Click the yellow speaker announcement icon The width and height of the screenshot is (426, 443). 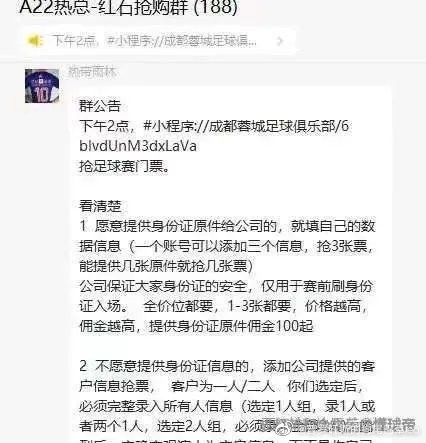(35, 41)
